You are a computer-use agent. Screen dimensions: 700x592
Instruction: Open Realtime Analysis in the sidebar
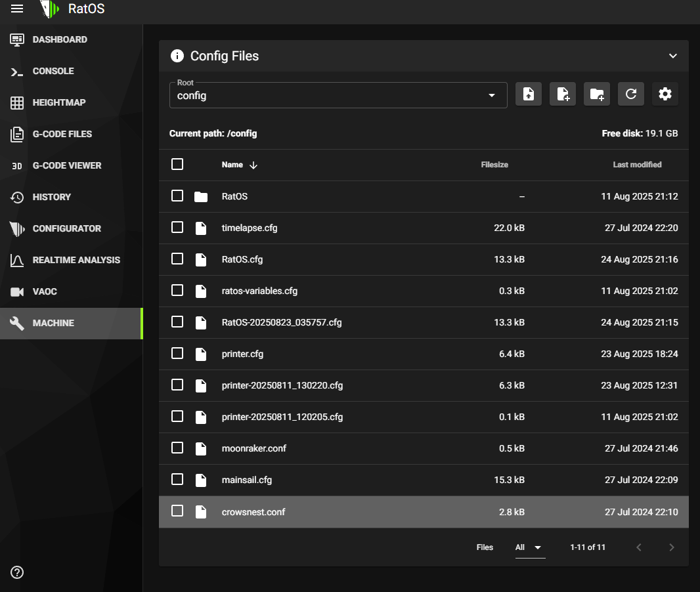tap(72, 260)
